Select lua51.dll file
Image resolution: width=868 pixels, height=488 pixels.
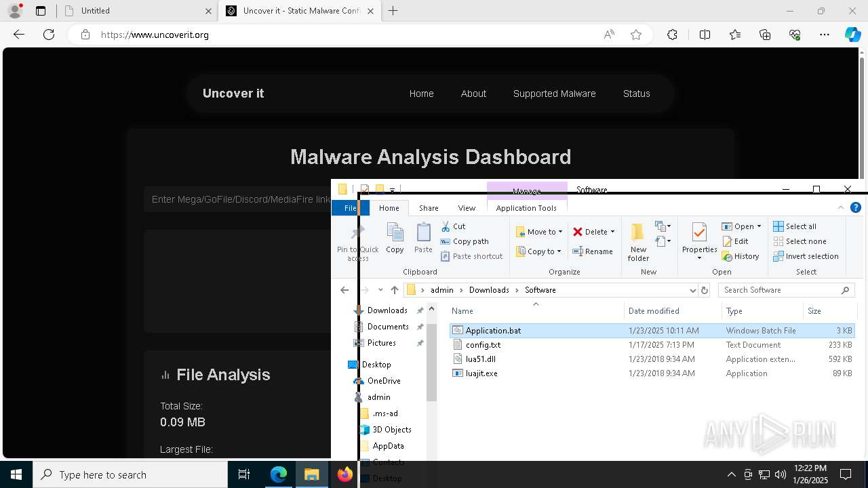coord(480,359)
